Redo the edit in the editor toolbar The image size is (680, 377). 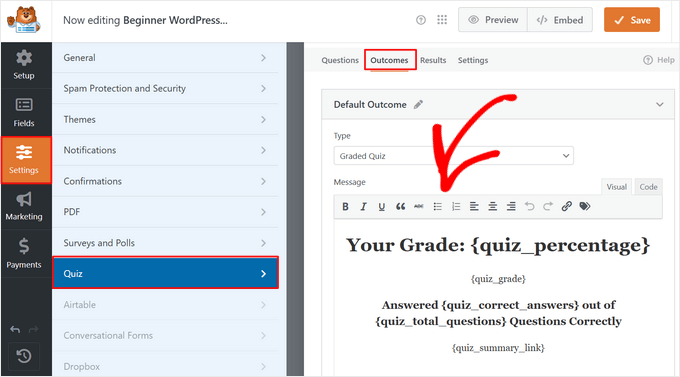[548, 207]
